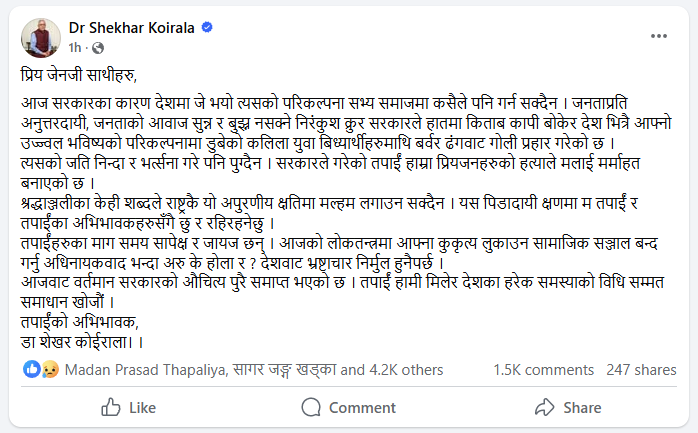Show the 4.2K others who reacted
Screen dimensions: 698x433
396,369
